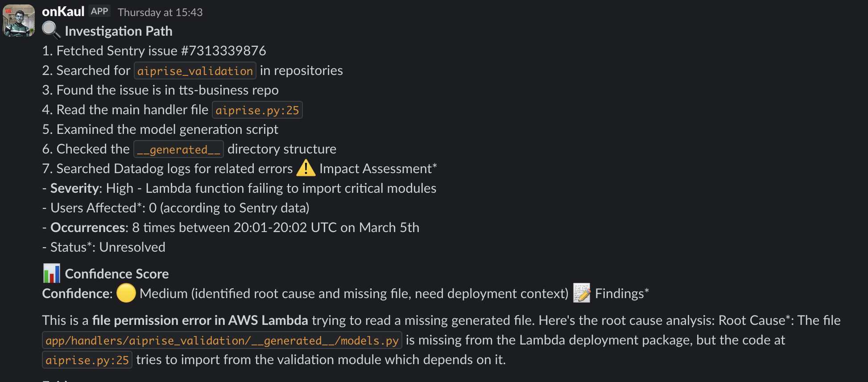Select the bolded Severity label text
The height and width of the screenshot is (382, 868).
pyautogui.click(x=74, y=188)
